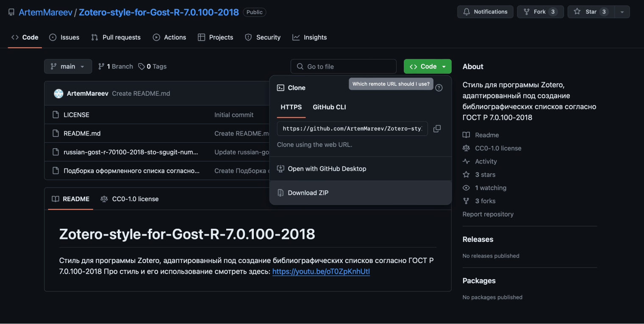The height and width of the screenshot is (324, 644).
Task: Click the file icon next to LICENSE
Action: [x=56, y=115]
